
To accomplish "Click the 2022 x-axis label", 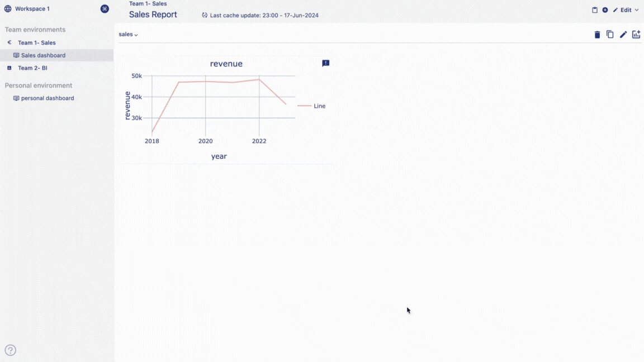I will (x=259, y=141).
